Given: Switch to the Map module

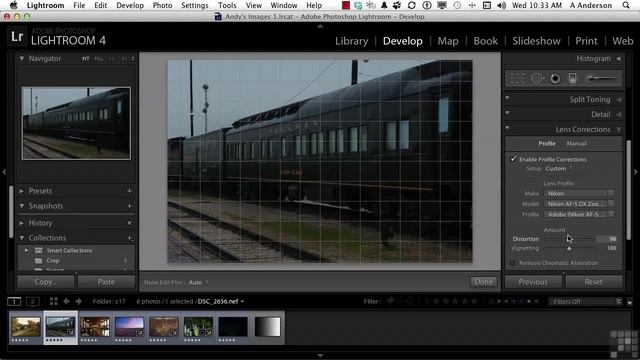Looking at the screenshot, I should coord(448,41).
